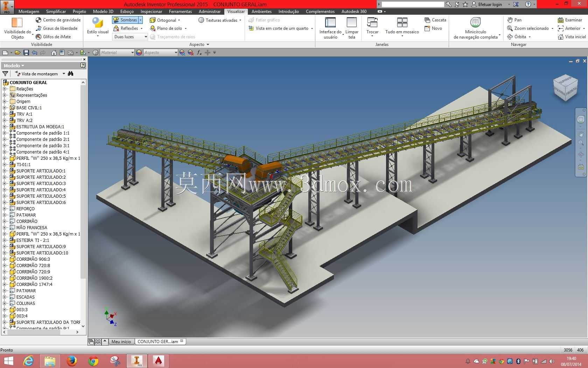Click the Anterior view button
588x368 pixels.
click(x=569, y=28)
